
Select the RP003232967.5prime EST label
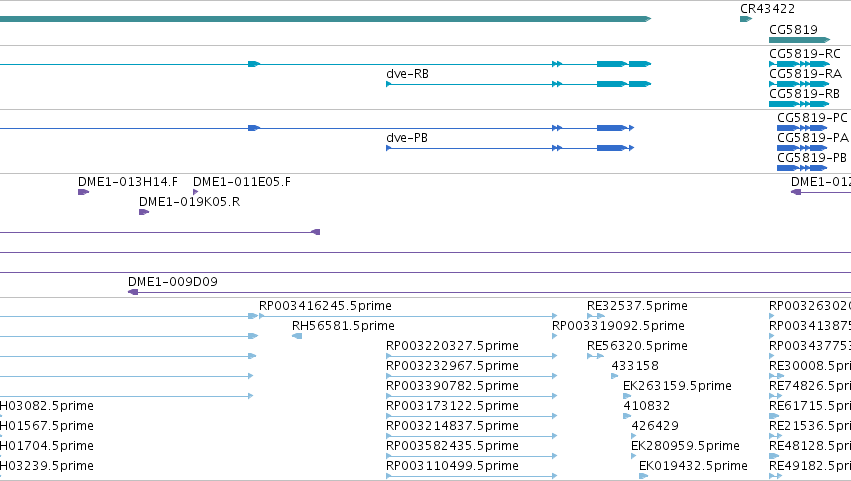pyautogui.click(x=452, y=366)
